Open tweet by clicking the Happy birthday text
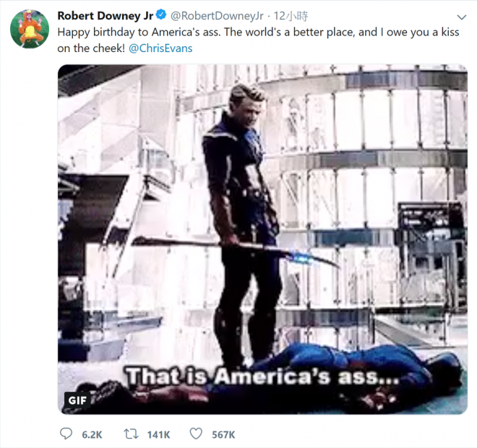Screen dimensions: 477x448 [x=258, y=33]
